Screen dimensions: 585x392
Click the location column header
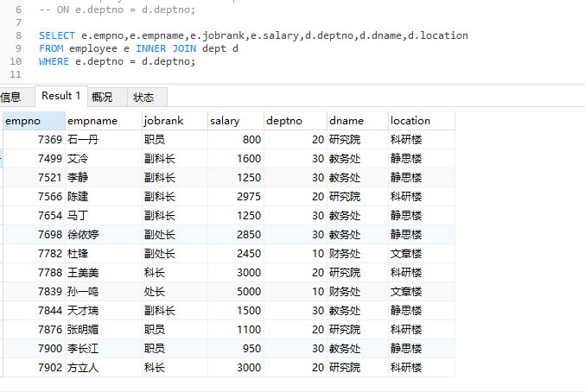[x=422, y=121]
